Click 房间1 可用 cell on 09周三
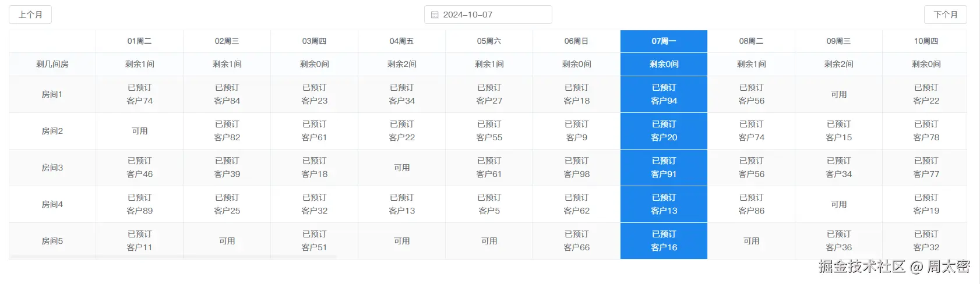The image size is (980, 284). [839, 94]
